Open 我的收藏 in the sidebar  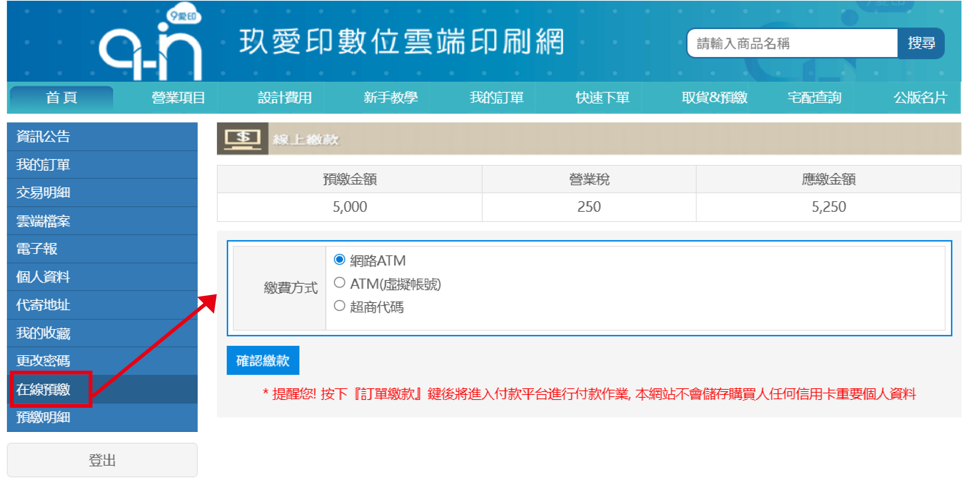pos(102,333)
